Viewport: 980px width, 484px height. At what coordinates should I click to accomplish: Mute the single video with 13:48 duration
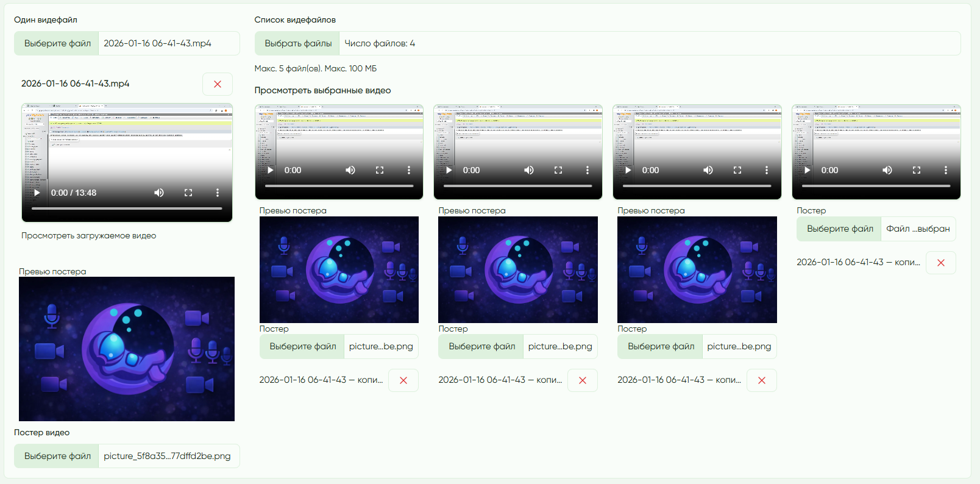159,193
